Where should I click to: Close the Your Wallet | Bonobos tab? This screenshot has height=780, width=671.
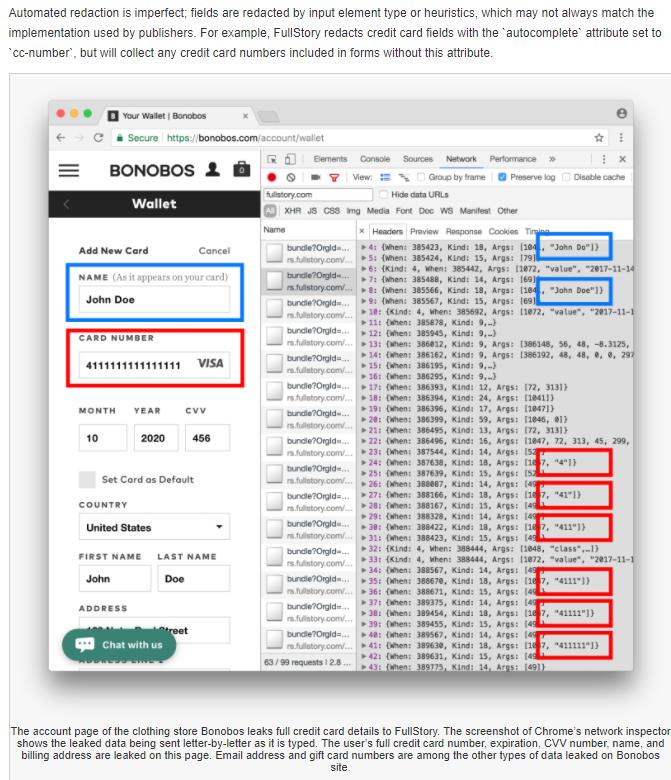point(245,116)
